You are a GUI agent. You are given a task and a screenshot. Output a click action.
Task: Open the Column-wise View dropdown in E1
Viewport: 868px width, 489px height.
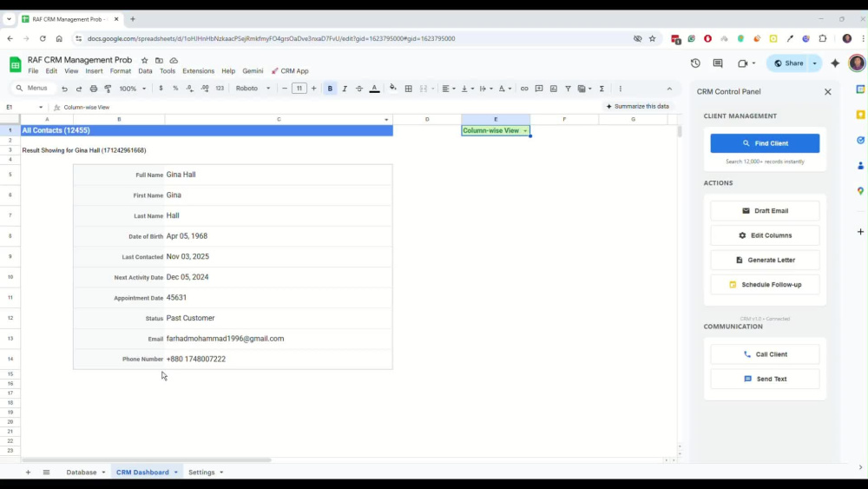pyautogui.click(x=525, y=130)
